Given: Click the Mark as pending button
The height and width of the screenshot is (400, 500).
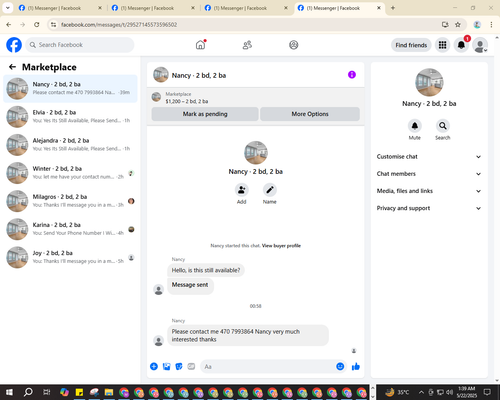Looking at the screenshot, I should [x=205, y=114].
